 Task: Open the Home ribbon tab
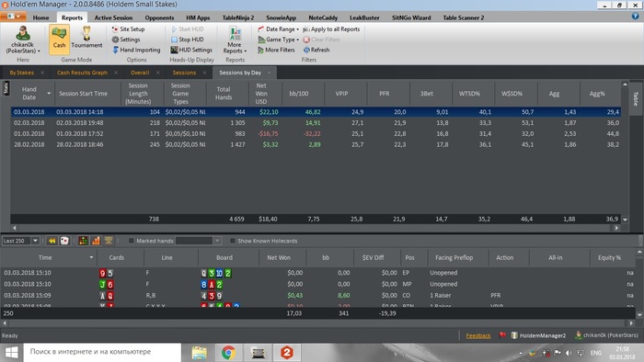tap(40, 17)
